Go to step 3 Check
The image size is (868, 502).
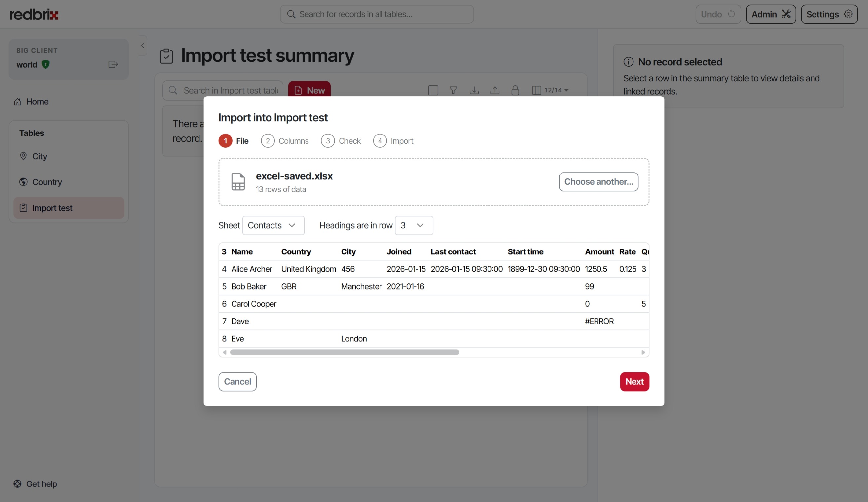(x=341, y=141)
